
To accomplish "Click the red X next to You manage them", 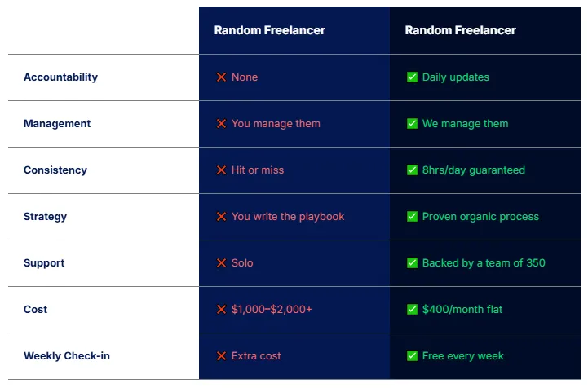I will coord(221,124).
